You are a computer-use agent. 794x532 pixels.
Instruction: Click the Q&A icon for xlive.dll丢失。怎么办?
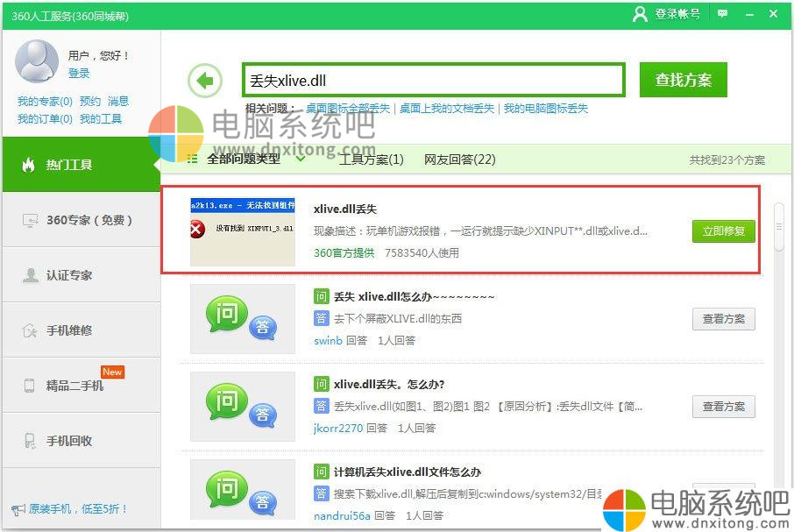(x=242, y=406)
